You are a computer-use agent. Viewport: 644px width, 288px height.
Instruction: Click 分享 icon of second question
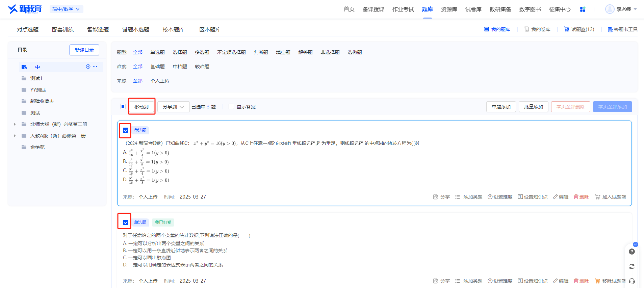coord(436,281)
